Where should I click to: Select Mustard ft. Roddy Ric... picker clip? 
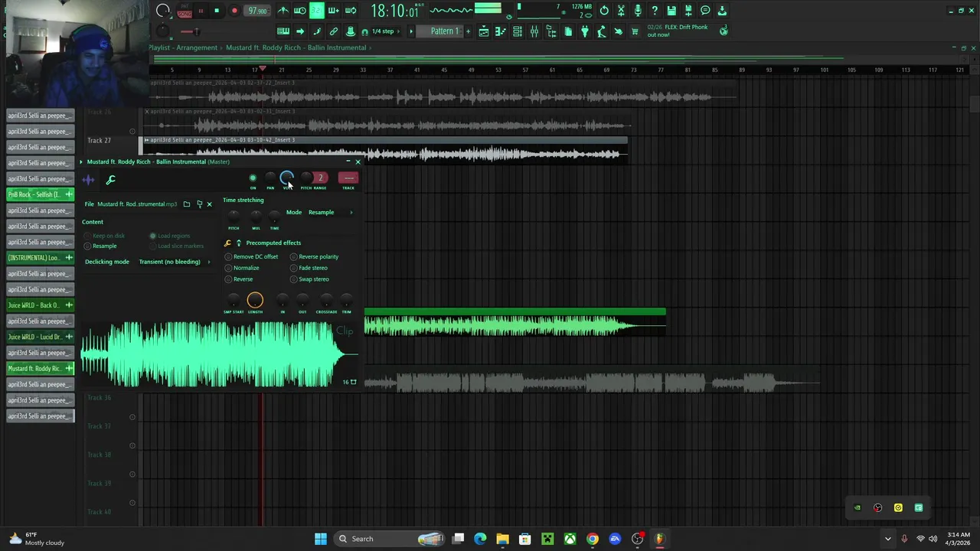tap(40, 369)
